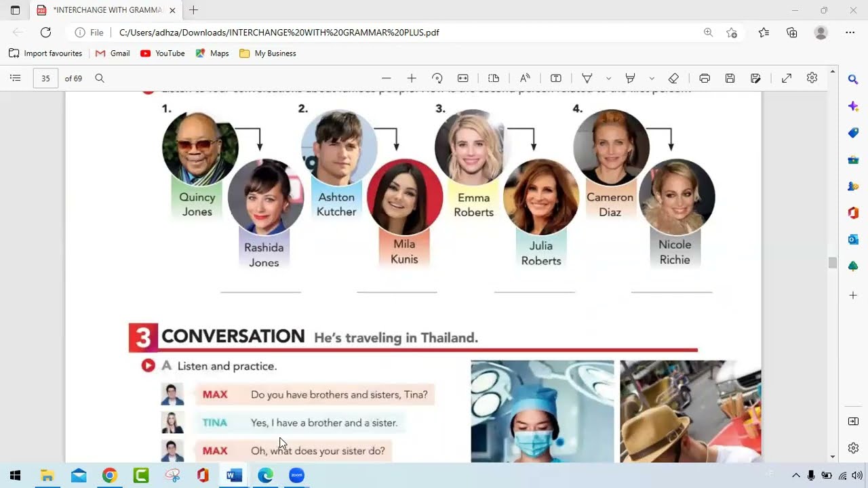868x488 pixels.
Task: Click the page number field showing 35
Action: [x=45, y=79]
